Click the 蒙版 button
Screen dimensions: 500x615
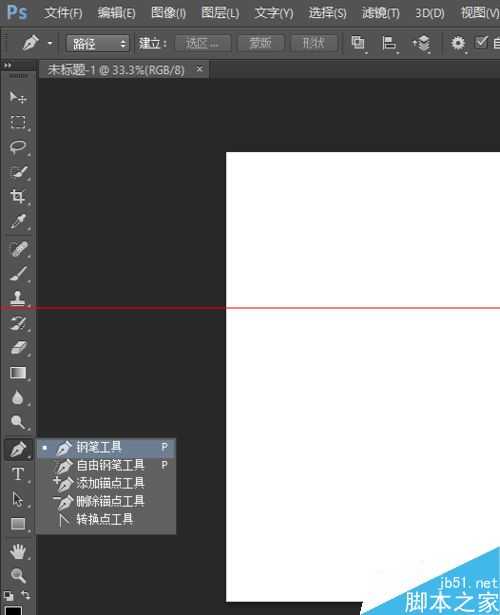coord(260,43)
